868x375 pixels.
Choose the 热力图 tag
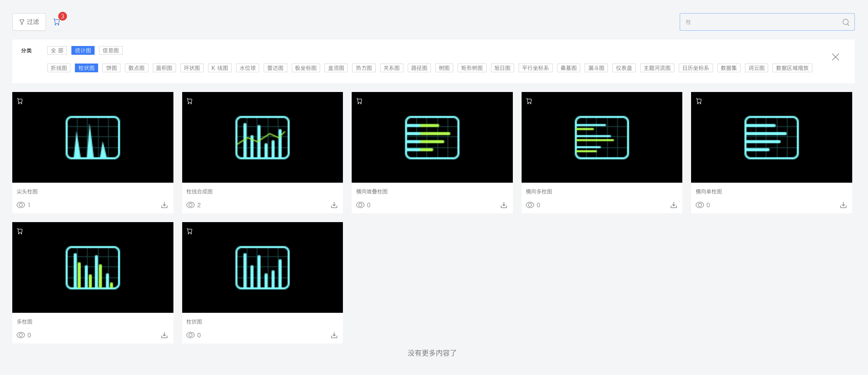[363, 68]
